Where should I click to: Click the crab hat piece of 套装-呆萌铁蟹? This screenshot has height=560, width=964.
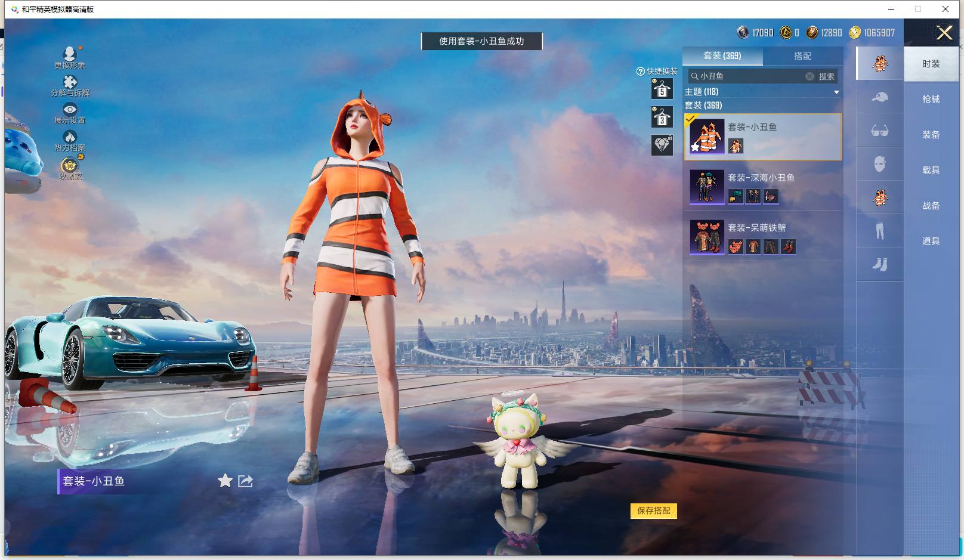pyautogui.click(x=736, y=246)
